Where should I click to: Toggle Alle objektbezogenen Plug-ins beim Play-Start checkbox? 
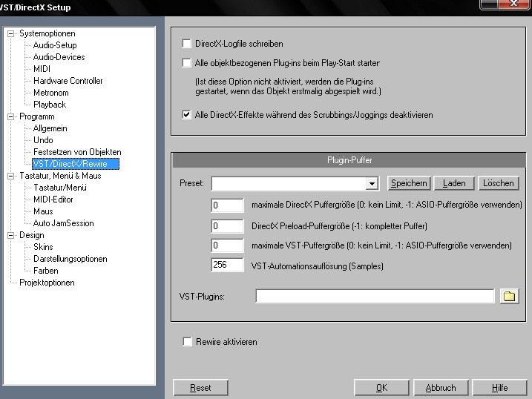pyautogui.click(x=186, y=63)
